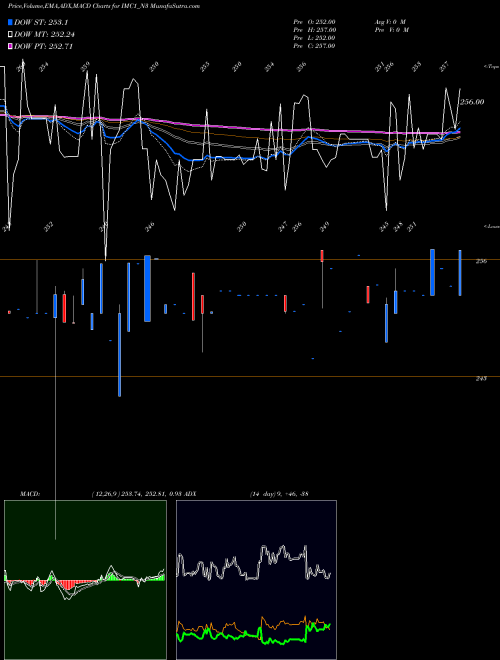Click the 'Pre O: 252.00' open value
The image size is (500, 660).
pos(314,21)
